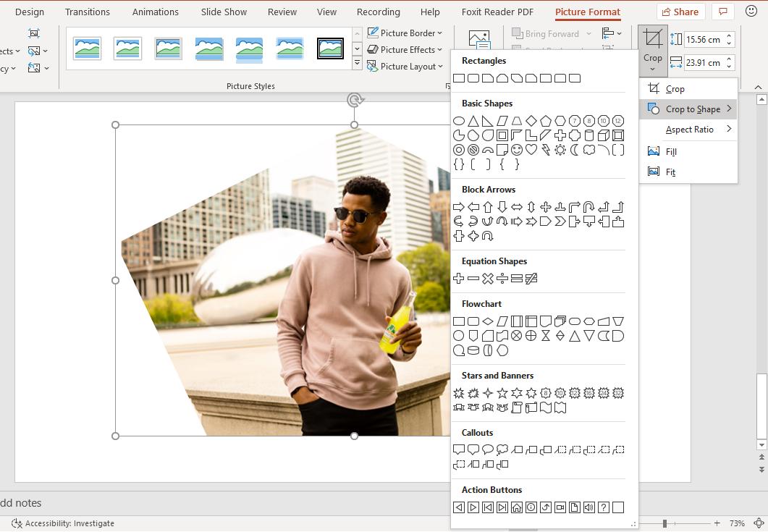Click the Crop button icon in ribbon
This screenshot has width=768, height=532.
pyautogui.click(x=653, y=40)
